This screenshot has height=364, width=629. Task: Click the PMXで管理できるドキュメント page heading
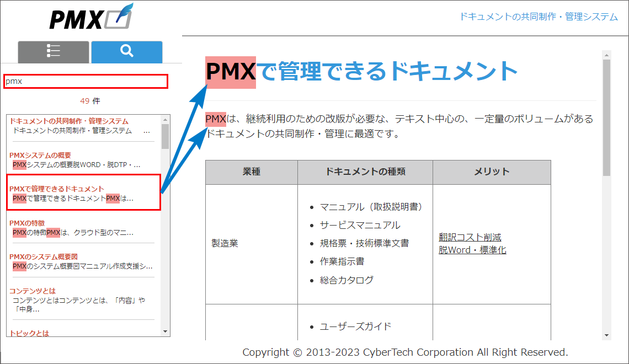[x=361, y=71]
